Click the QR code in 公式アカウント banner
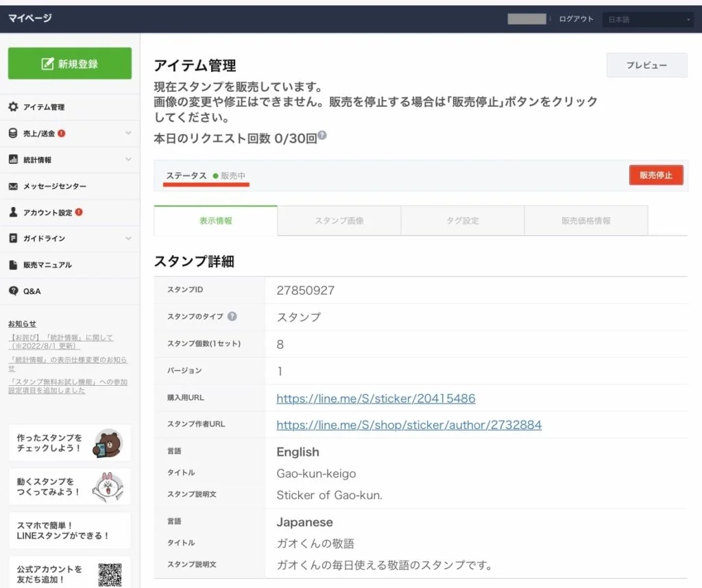 point(110,574)
